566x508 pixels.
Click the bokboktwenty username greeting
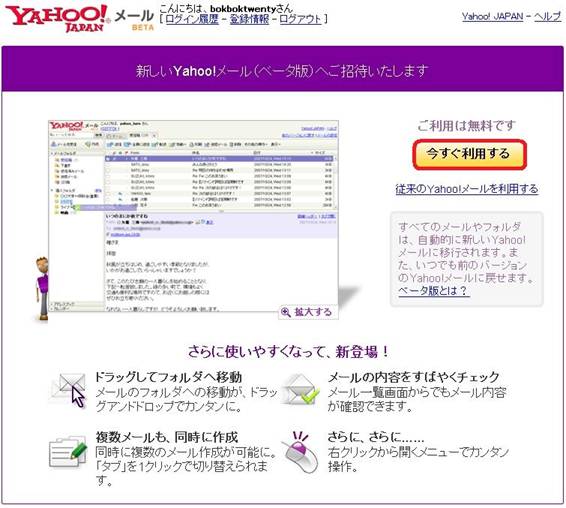(226, 8)
